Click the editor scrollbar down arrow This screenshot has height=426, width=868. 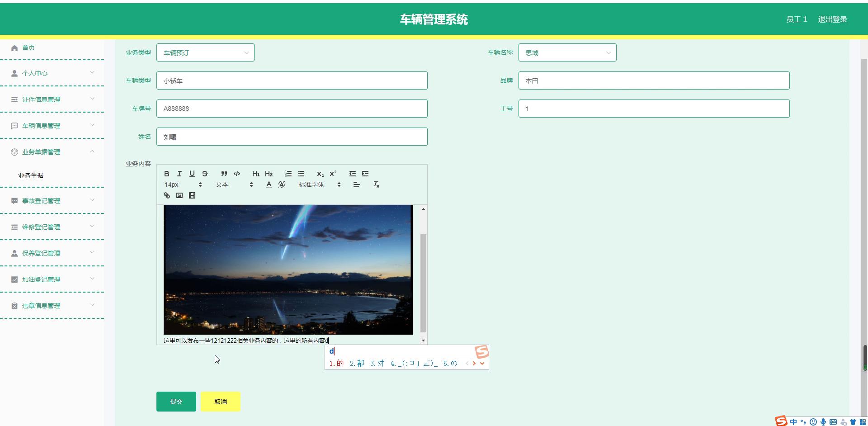point(423,341)
